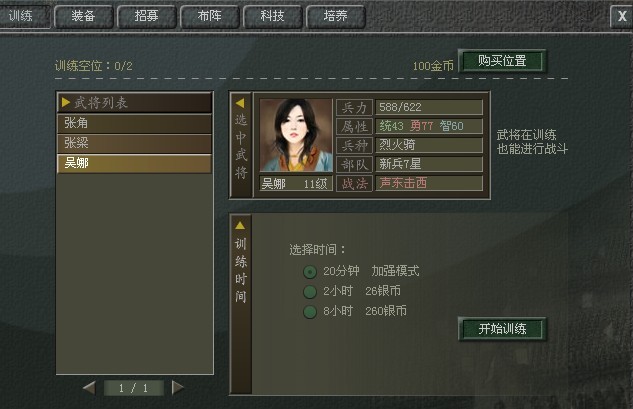Collapse the 选中武将 panel arrow
Viewport: 633px width, 409px height.
point(240,103)
